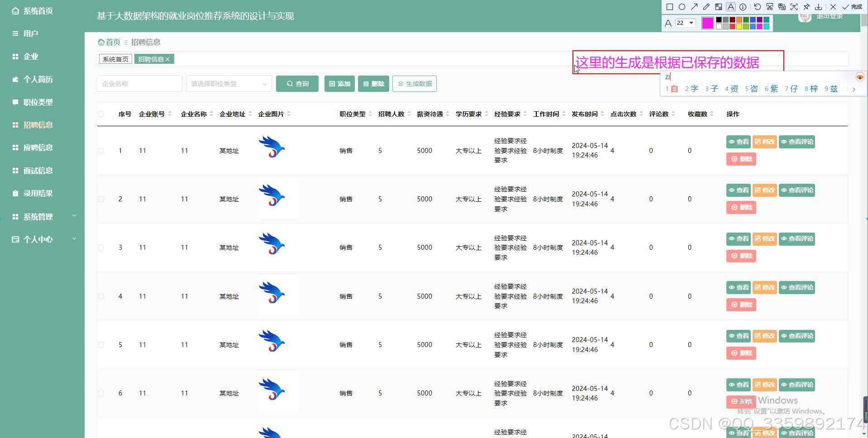
Task: Click the text recognition OCR icon
Action: (x=794, y=7)
